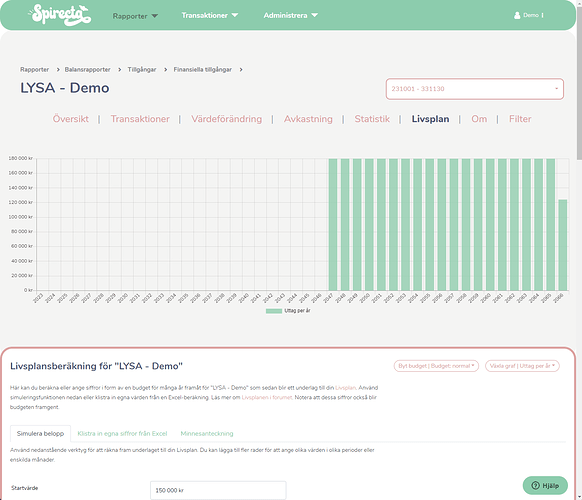Click the 100 000 kr axis label
582x500 pixels.
tap(20, 217)
